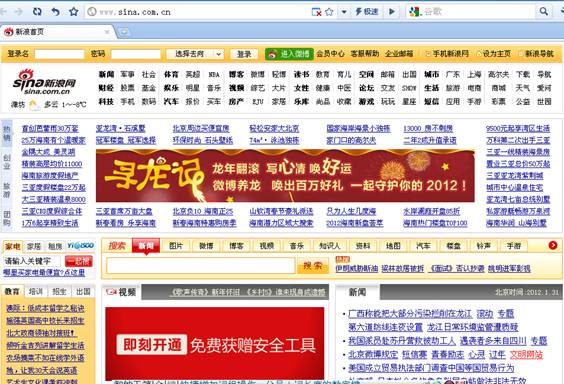Click the 登录名 username input field
This screenshot has width=564, height=384.
click(59, 54)
